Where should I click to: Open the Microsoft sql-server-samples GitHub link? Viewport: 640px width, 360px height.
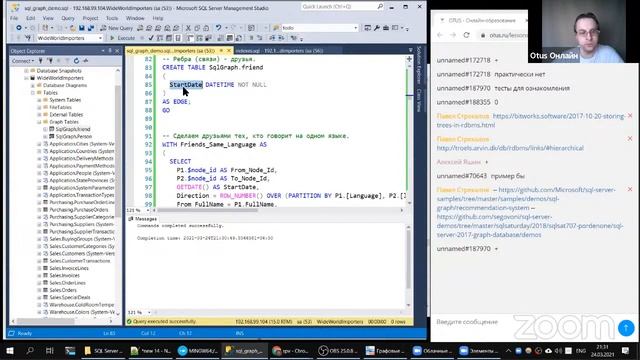tap(526, 199)
